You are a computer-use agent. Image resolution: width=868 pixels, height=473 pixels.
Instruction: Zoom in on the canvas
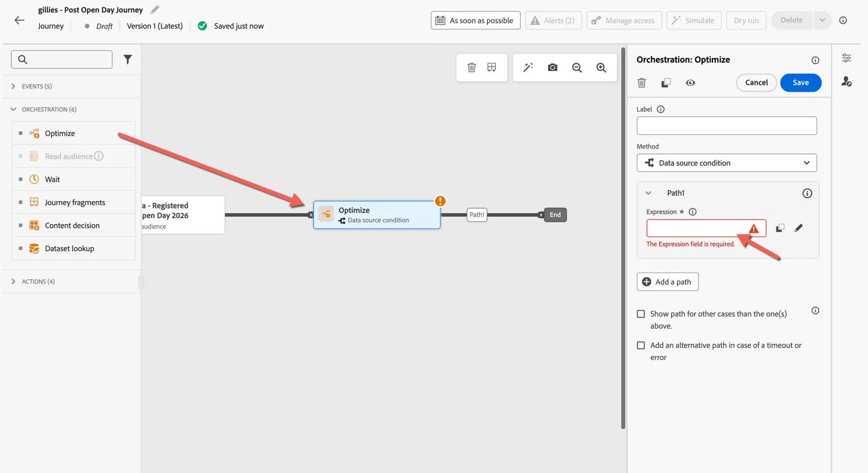601,67
